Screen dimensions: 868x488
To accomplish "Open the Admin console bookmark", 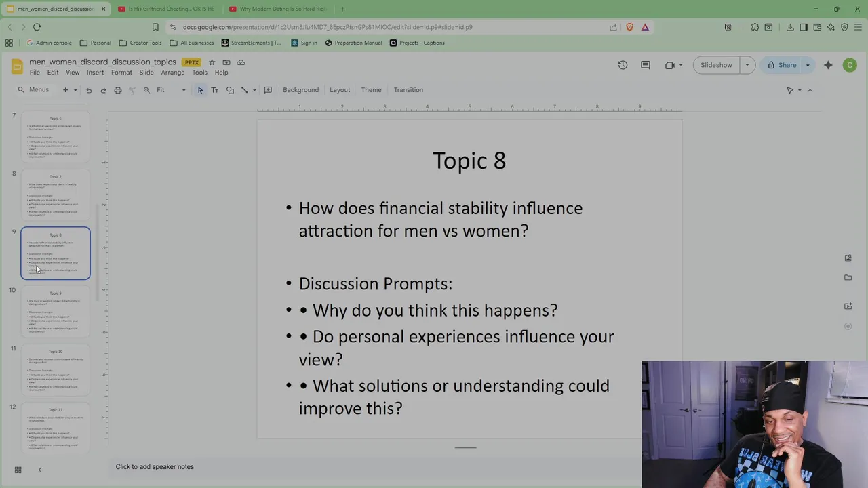I will click(48, 43).
